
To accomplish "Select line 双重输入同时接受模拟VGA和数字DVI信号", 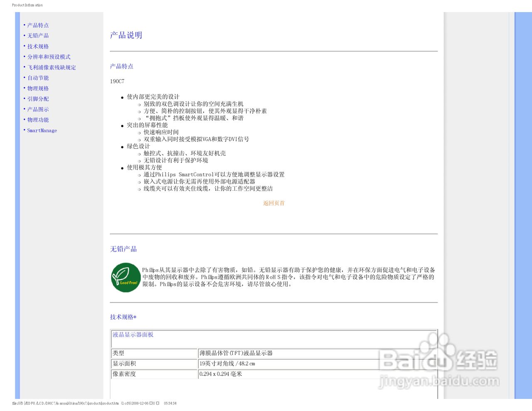I will (196, 139).
